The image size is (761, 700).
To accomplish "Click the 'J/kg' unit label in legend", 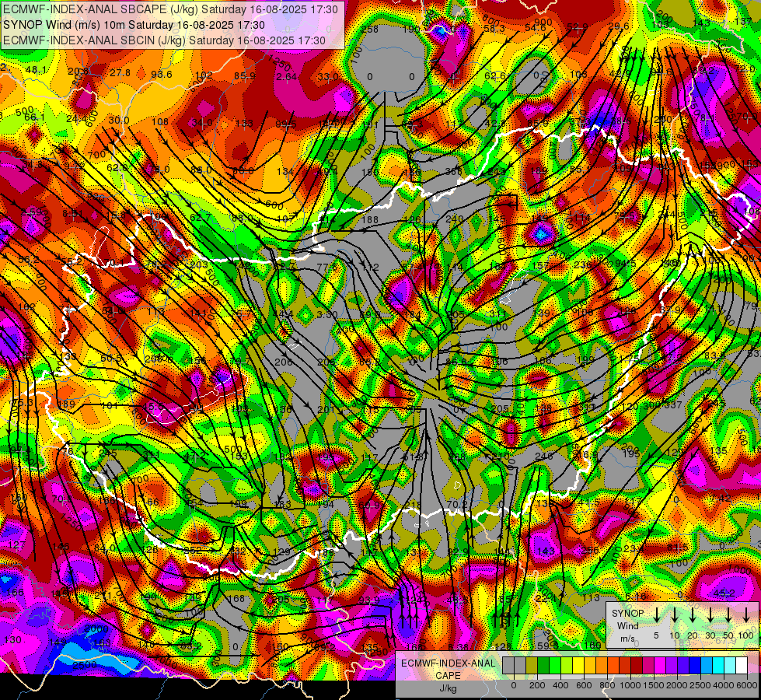I will [448, 688].
